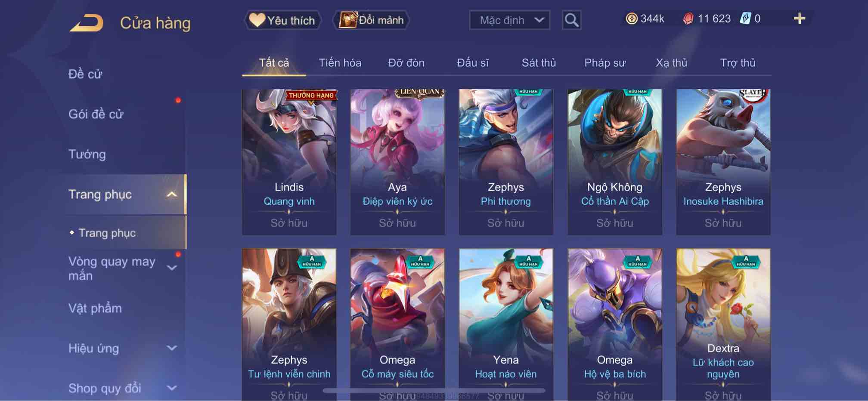Tap the red ruby icon showing 11 623
Viewport: 868px width, 401px height.
688,19
